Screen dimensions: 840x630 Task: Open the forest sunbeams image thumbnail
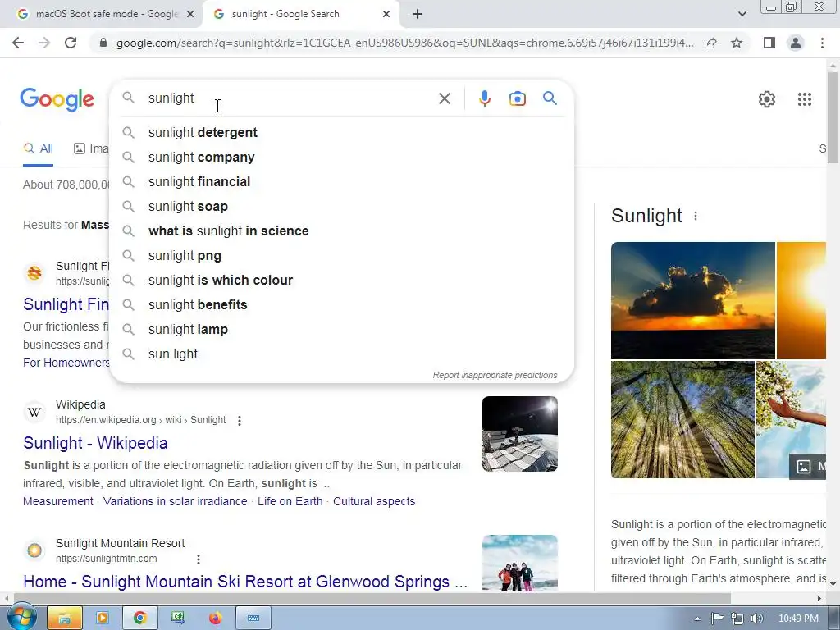coord(682,419)
